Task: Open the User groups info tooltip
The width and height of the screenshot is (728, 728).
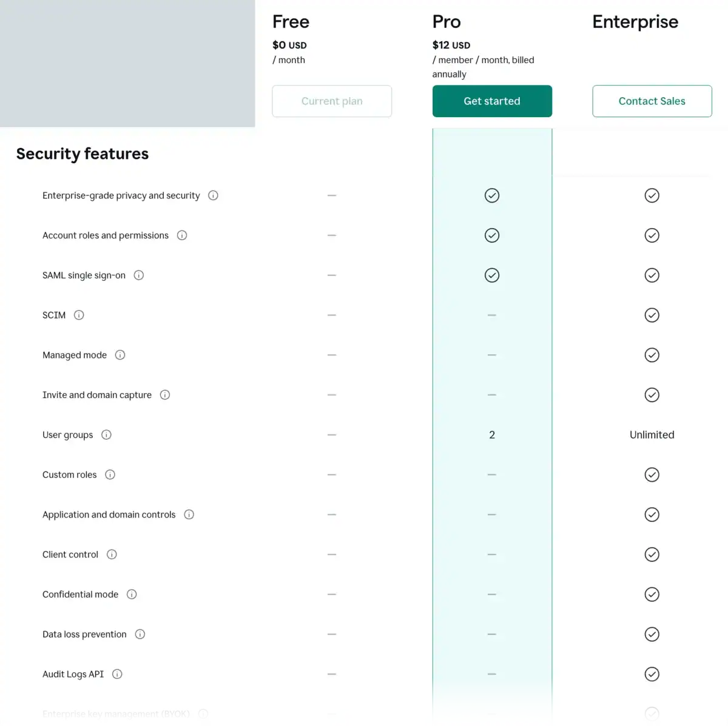Action: coord(106,434)
